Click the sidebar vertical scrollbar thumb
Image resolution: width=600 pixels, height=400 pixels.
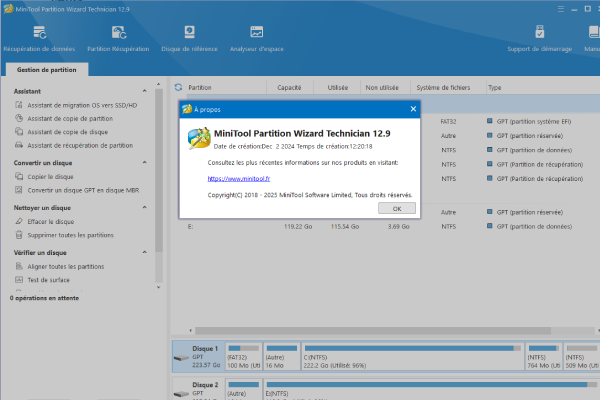(159, 170)
